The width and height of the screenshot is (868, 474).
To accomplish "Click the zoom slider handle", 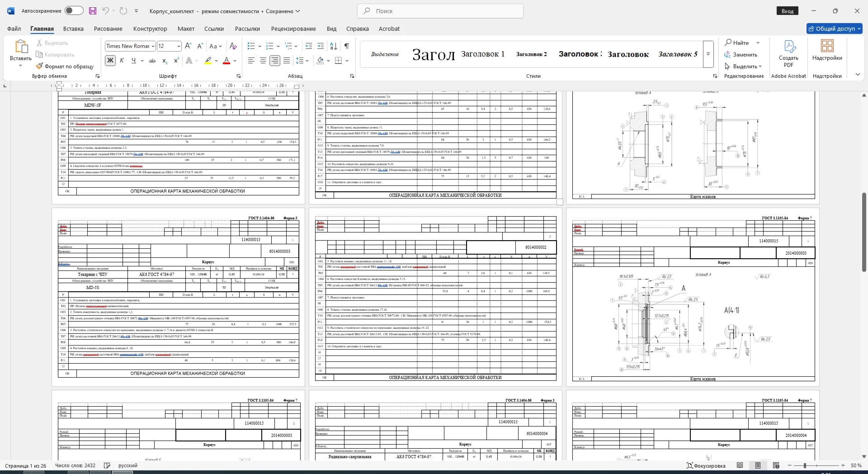I will click(x=805, y=465).
